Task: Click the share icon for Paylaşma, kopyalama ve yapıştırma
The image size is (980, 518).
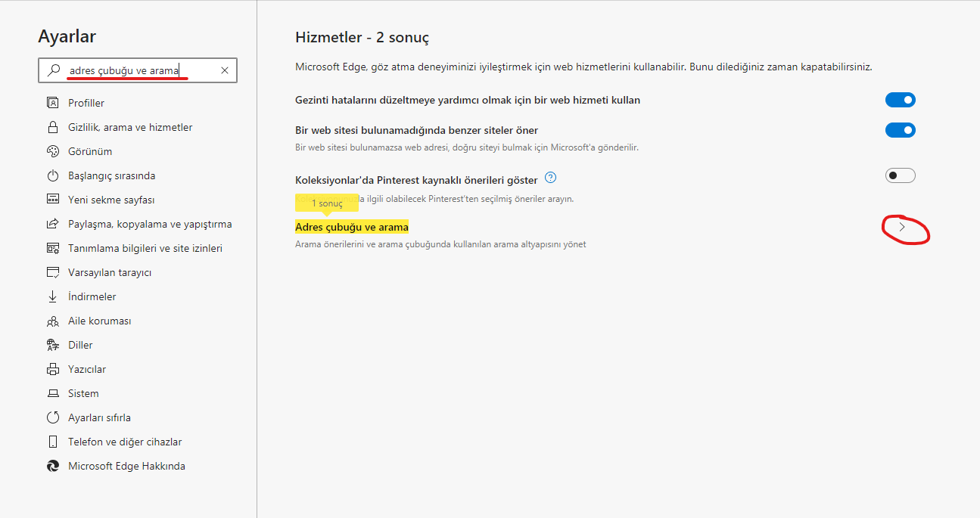Action: point(53,224)
